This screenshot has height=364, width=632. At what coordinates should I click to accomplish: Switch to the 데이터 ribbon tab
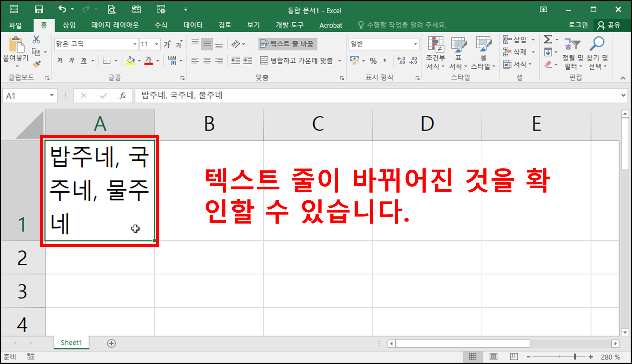193,25
